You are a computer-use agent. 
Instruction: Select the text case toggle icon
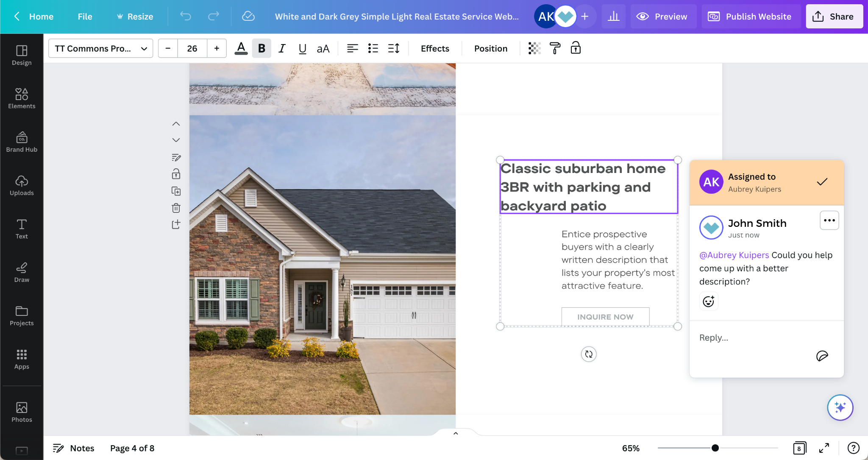323,48
